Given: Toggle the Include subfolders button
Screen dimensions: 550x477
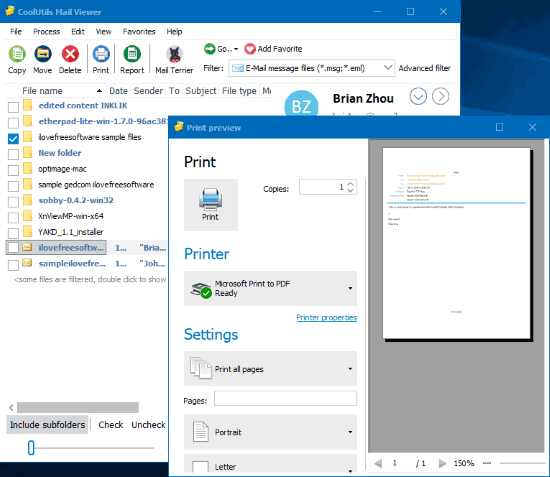Looking at the screenshot, I should pos(47,424).
